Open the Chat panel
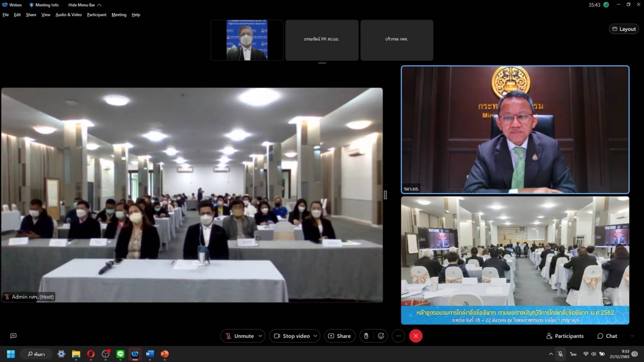Image resolution: width=644 pixels, height=362 pixels. [607, 336]
